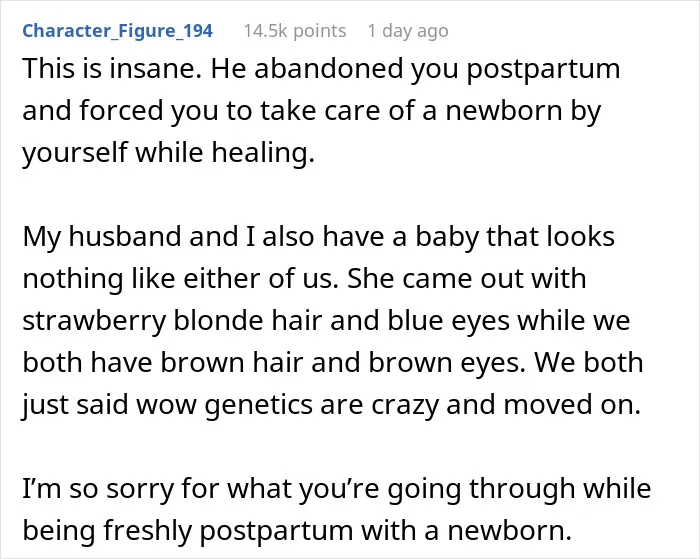This screenshot has width=700, height=559.
Task: Click the line starting 'nothing like either of us'
Action: tap(304, 279)
